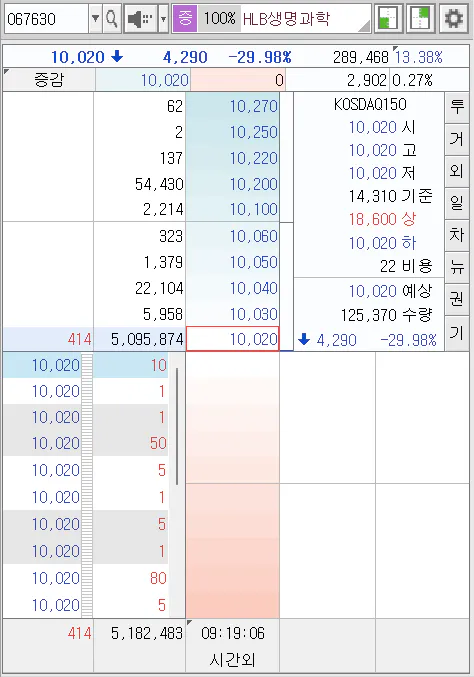Click the 0.27% value

point(412,80)
